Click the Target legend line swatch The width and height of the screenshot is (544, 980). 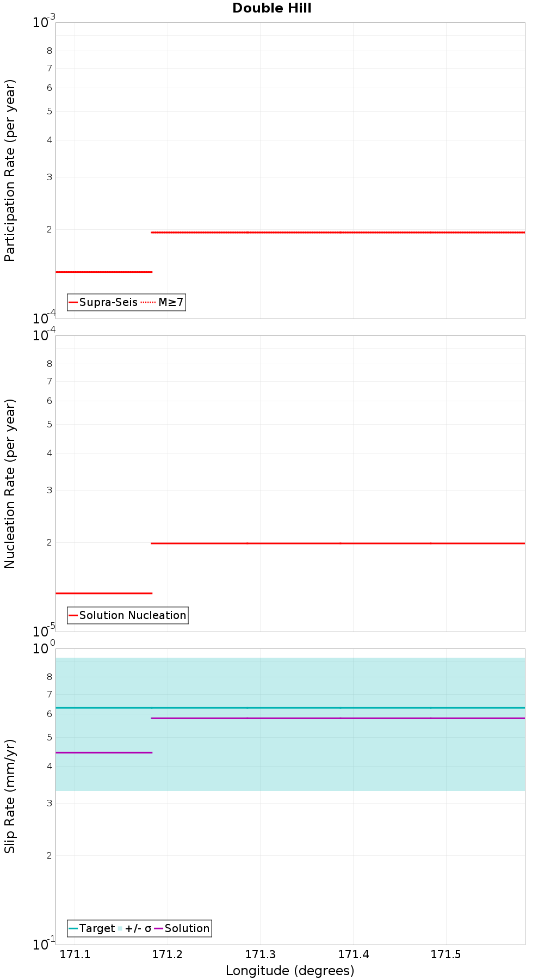(73, 928)
